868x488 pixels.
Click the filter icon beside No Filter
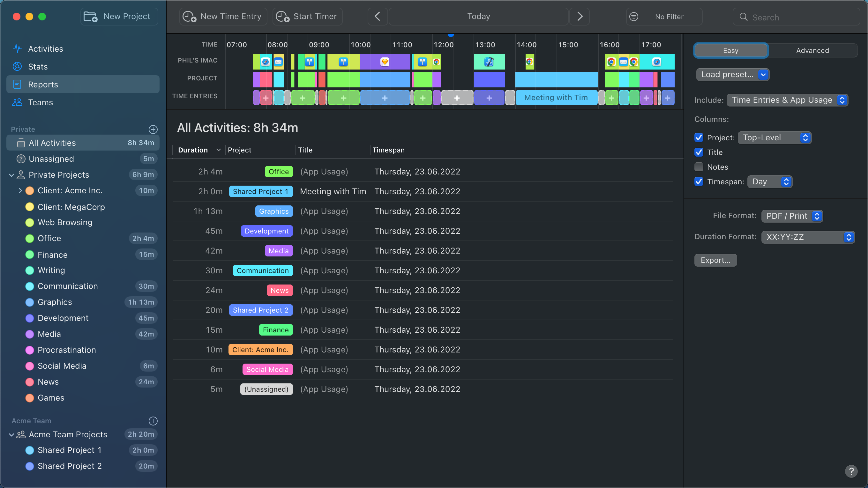[x=633, y=17]
